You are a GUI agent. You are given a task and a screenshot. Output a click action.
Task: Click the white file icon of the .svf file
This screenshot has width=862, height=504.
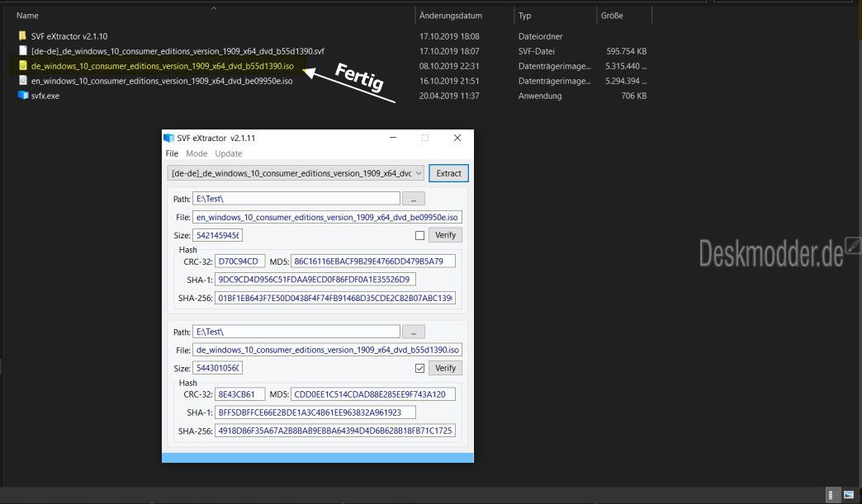(22, 50)
